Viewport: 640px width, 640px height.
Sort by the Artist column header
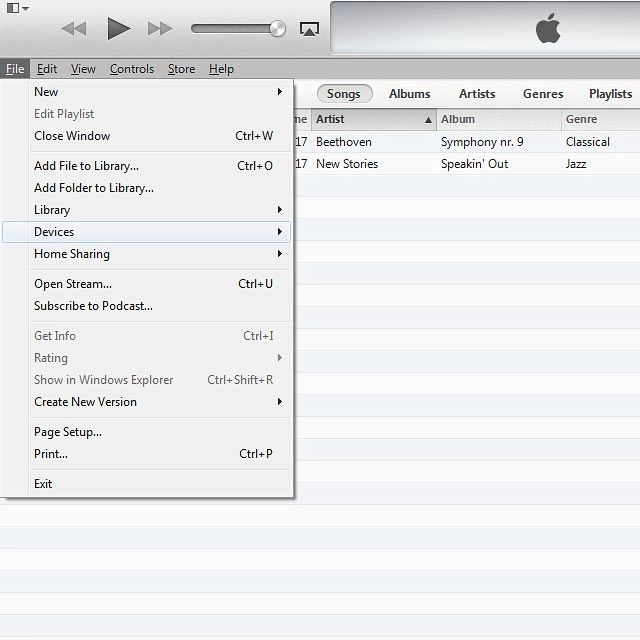pos(372,119)
